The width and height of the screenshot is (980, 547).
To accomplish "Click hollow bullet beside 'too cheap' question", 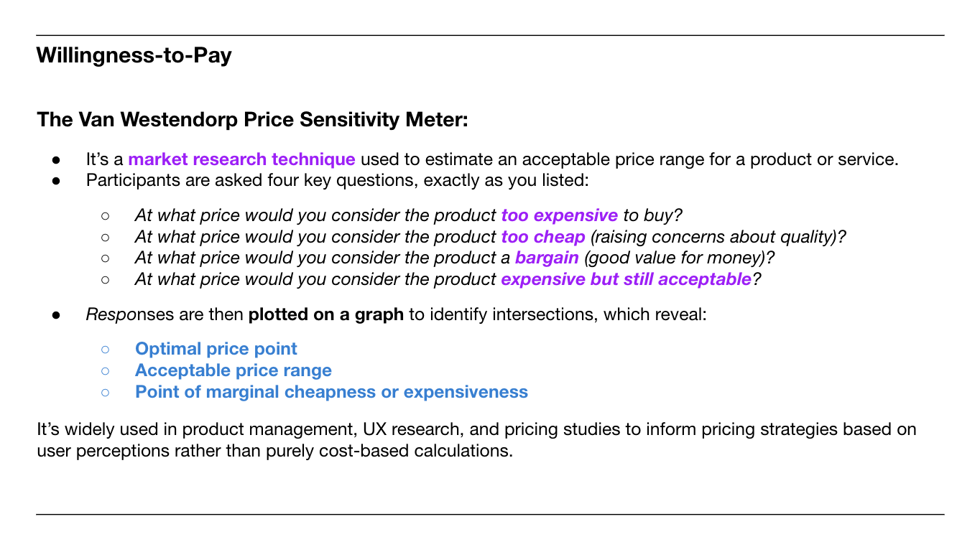I will coord(105,238).
